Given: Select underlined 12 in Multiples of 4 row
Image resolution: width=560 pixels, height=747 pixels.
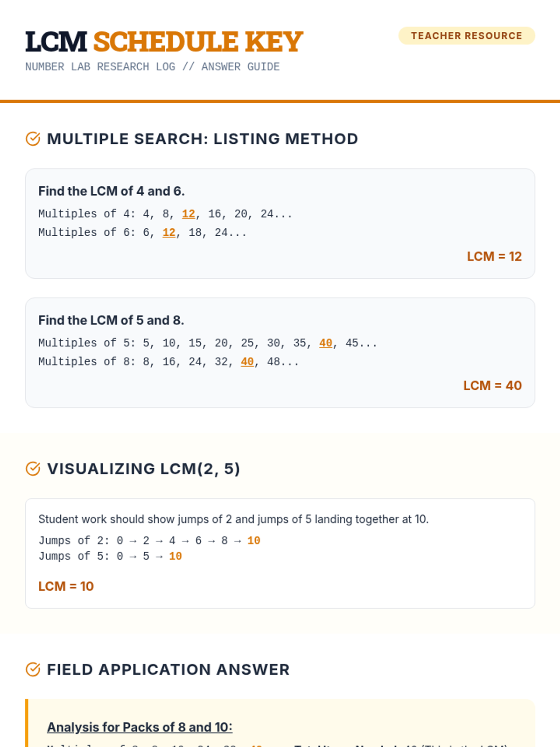Looking at the screenshot, I should [x=189, y=214].
